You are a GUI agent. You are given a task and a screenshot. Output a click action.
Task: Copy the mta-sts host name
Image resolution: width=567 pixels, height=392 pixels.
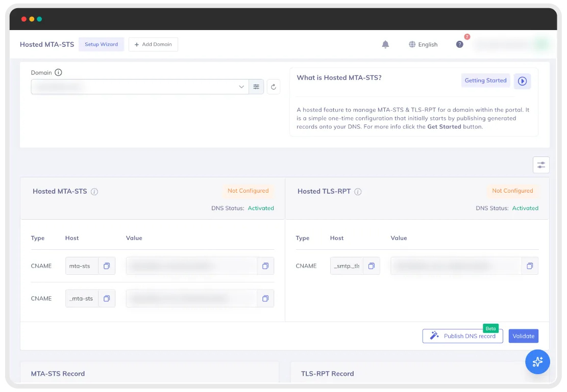tap(107, 266)
